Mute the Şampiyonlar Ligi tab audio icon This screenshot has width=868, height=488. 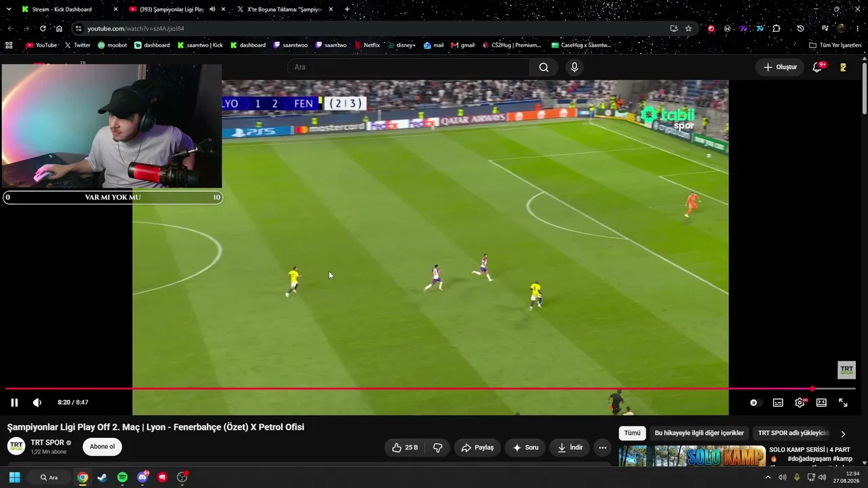tap(212, 9)
